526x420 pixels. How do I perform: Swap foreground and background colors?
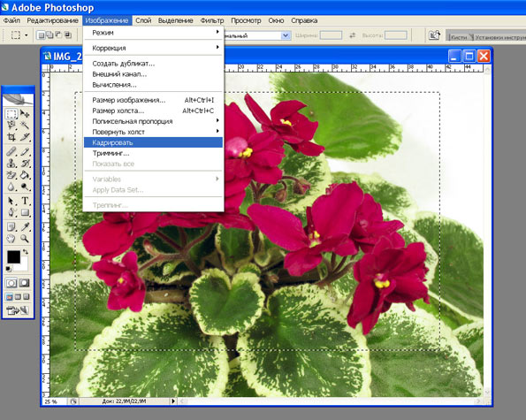pyautogui.click(x=26, y=252)
